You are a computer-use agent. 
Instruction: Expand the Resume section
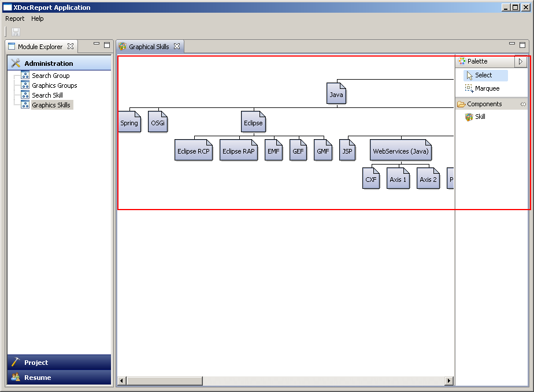(x=60, y=378)
